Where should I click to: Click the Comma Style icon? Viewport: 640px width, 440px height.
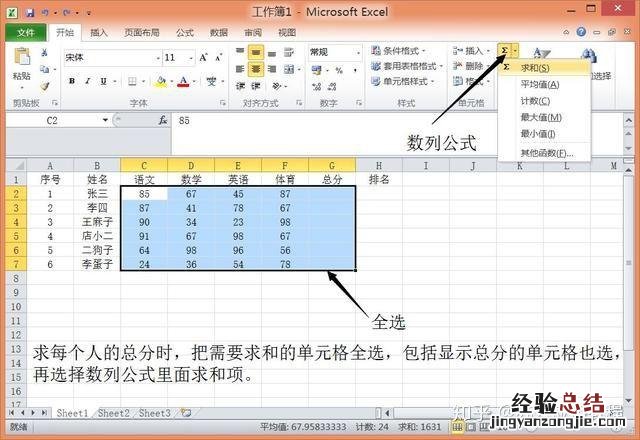point(355,70)
